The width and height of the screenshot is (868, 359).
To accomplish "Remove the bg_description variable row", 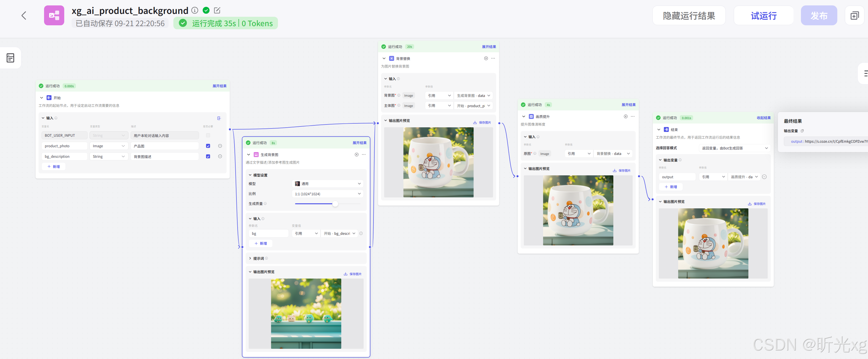I will pyautogui.click(x=220, y=156).
